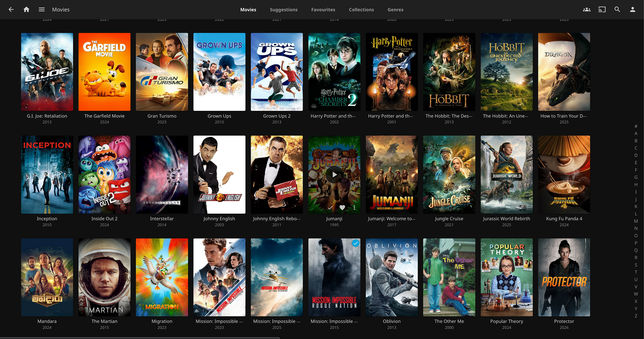Screen dimensions: 644x339
Task: Open the Grown Ups 2 poster
Action: tap(277, 72)
